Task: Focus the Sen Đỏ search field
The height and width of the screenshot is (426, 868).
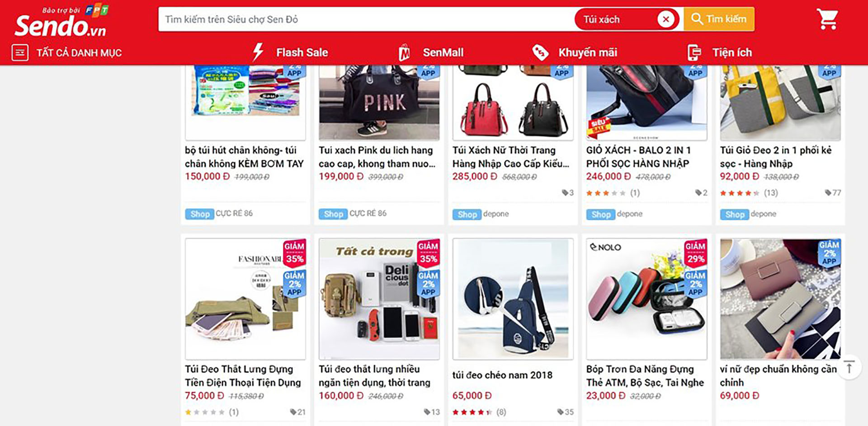Action: pos(366,19)
